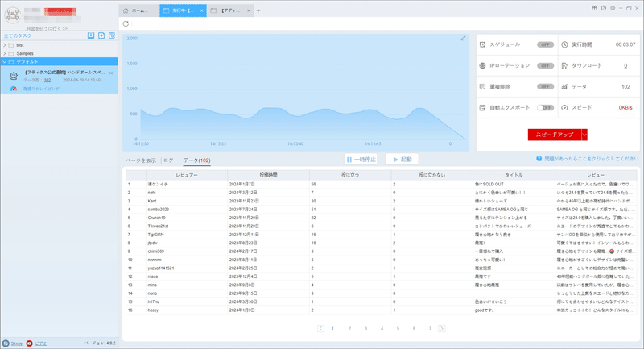Remove the Adidas task with its X
The height and width of the screenshot is (349, 644).
[111, 73]
